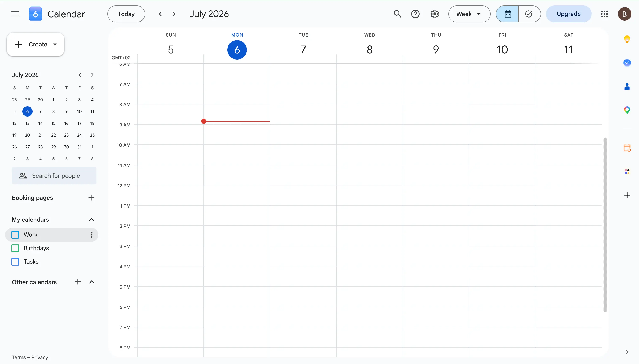Open options menu for Work calendar

pos(91,235)
